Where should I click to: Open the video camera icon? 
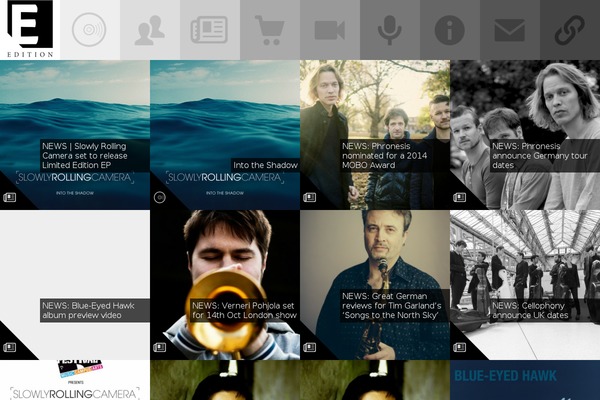[330, 30]
